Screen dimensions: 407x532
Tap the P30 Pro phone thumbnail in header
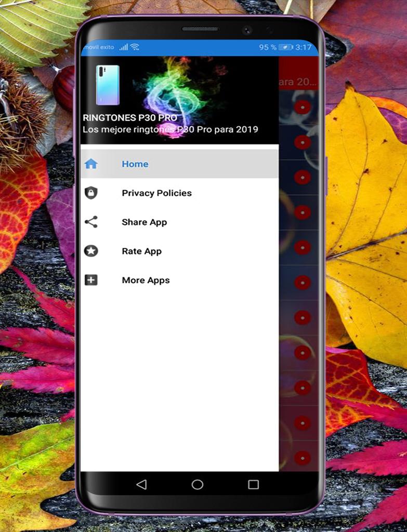[108, 85]
